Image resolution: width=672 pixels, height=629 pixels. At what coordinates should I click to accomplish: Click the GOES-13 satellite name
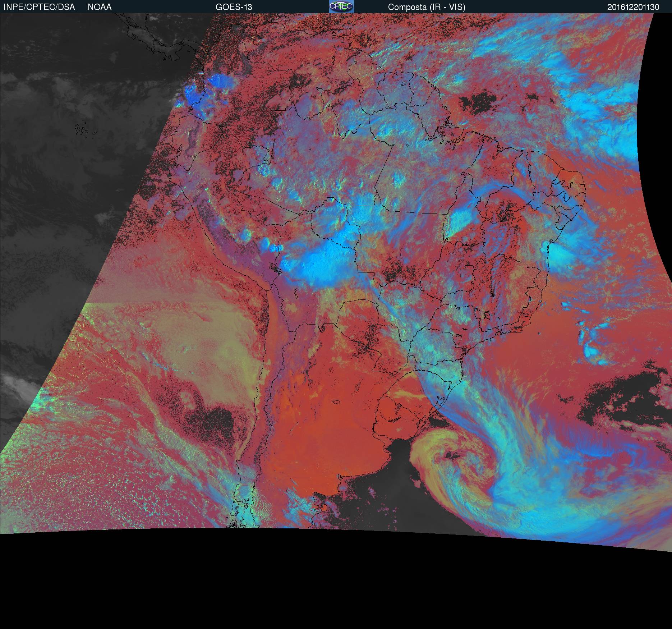coord(234,7)
